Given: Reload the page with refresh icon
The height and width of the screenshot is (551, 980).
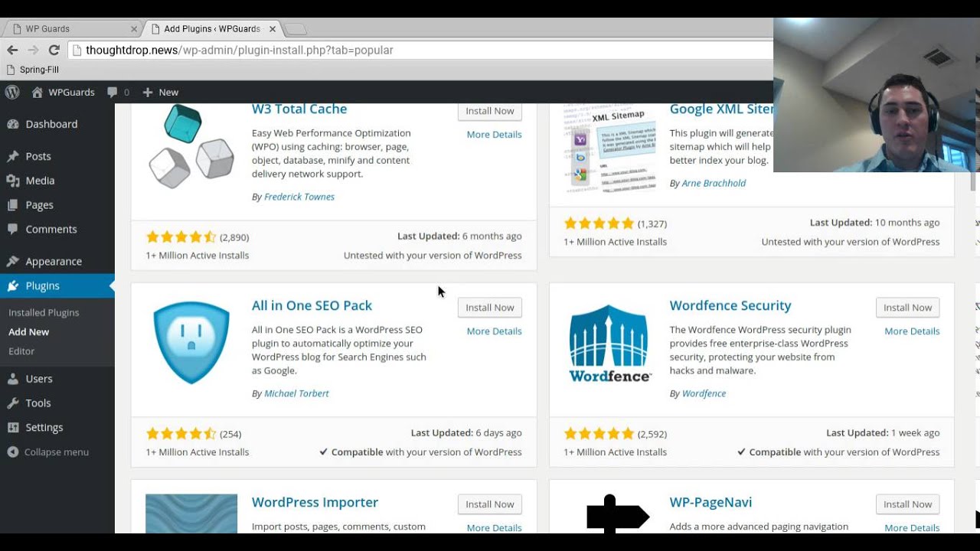Looking at the screenshot, I should [54, 50].
